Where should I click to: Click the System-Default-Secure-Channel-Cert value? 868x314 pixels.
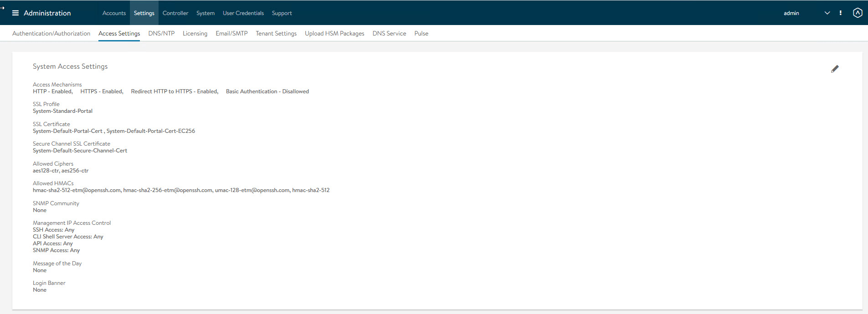click(x=80, y=151)
